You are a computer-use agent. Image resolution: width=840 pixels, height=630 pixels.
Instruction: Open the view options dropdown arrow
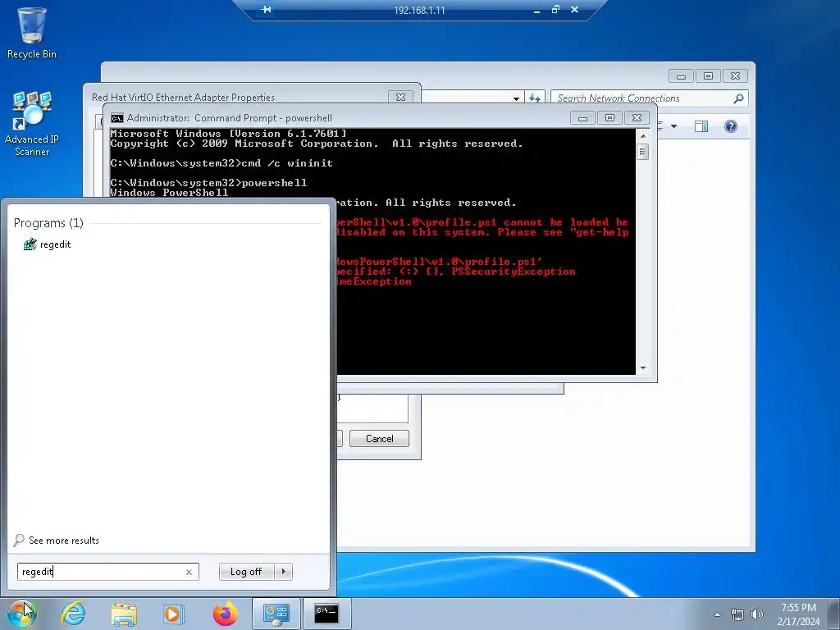[x=674, y=126]
